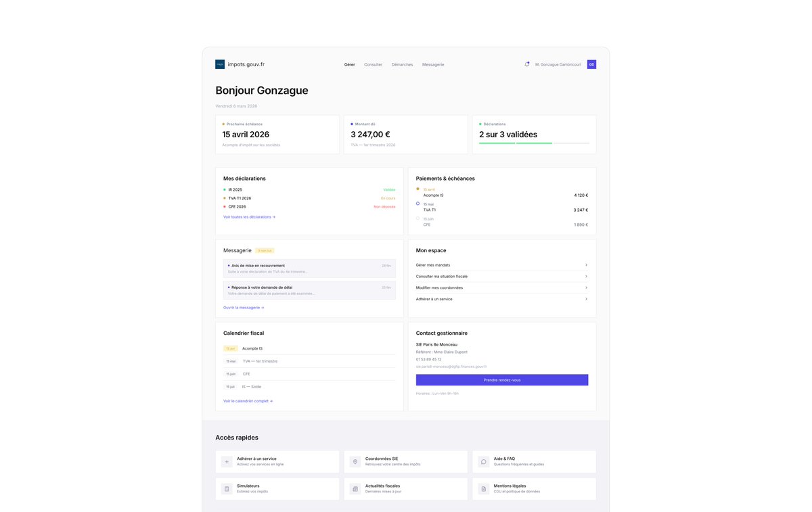812x512 pixels.
Task: Open the Aide & FAQ quick-access card
Action: [x=534, y=462]
